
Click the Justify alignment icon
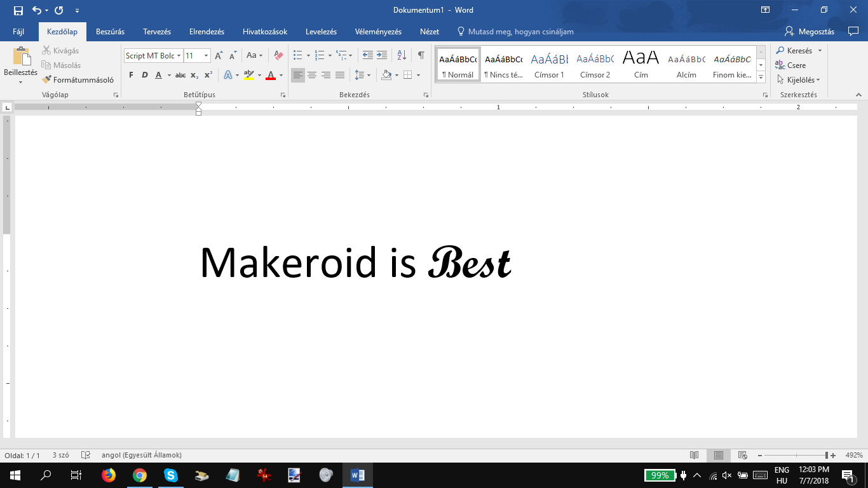[340, 75]
